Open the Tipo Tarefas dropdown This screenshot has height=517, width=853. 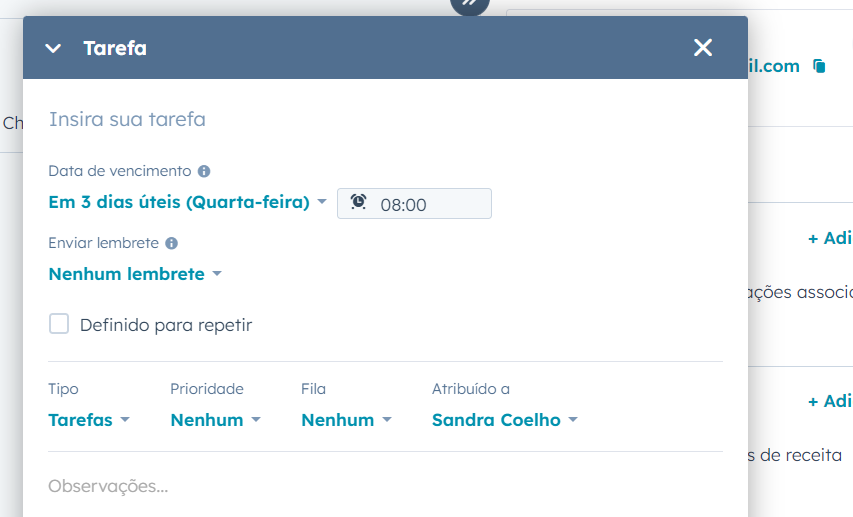point(89,420)
